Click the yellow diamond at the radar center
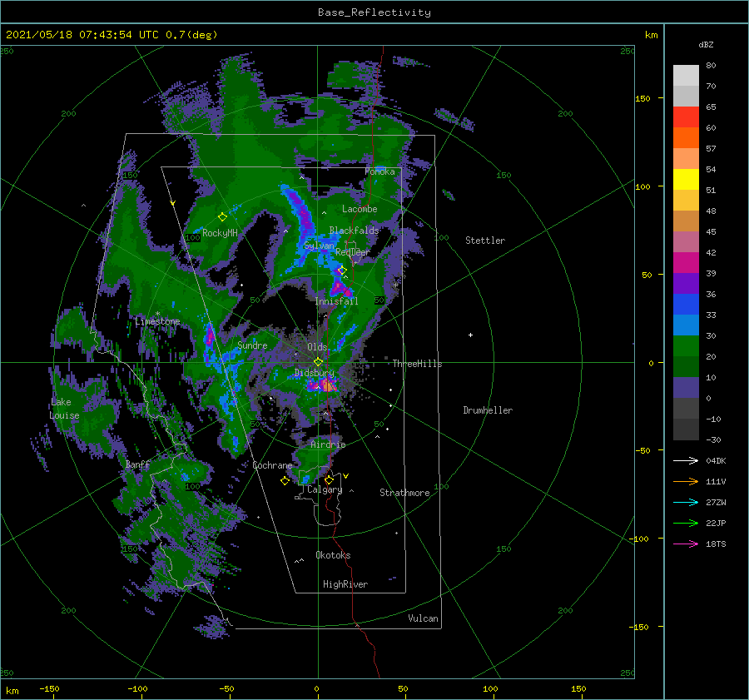Image resolution: width=749 pixels, height=700 pixels. pyautogui.click(x=318, y=362)
